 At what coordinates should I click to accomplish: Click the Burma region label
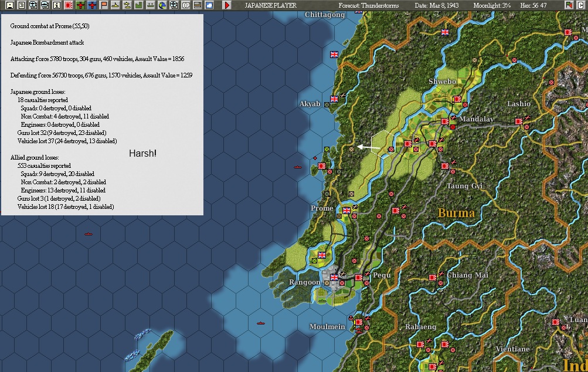coord(456,213)
